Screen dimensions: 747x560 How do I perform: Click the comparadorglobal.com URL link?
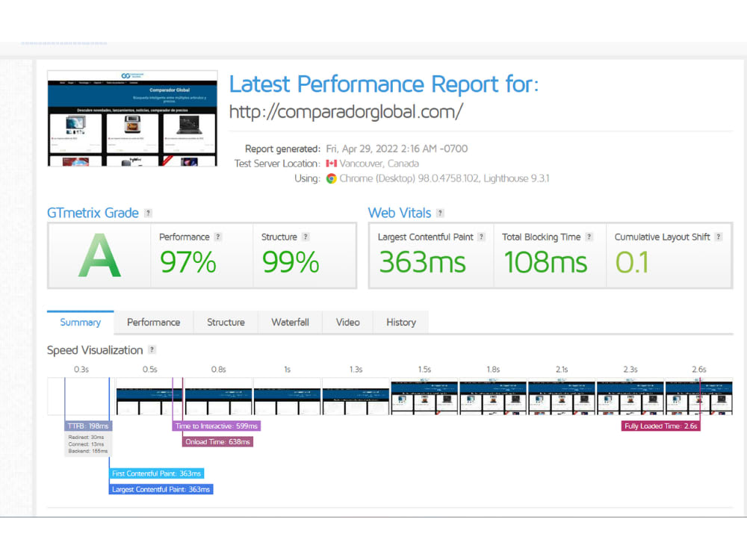346,112
